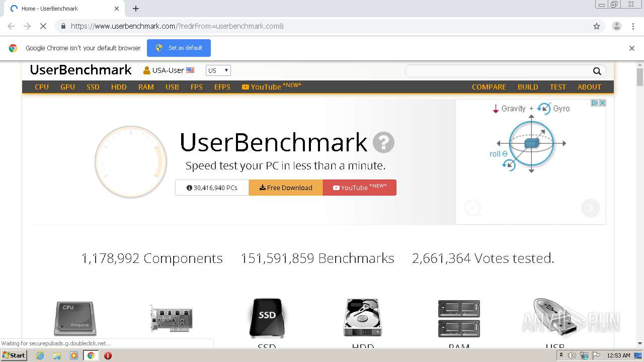Dismiss the default browser notice
Screen dimensions: 644x362
pyautogui.click(x=631, y=48)
